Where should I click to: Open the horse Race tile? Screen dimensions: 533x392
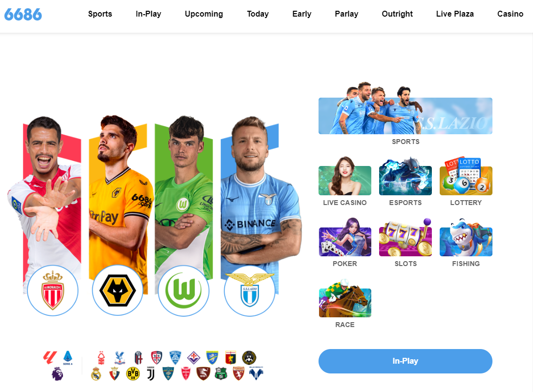point(345,298)
